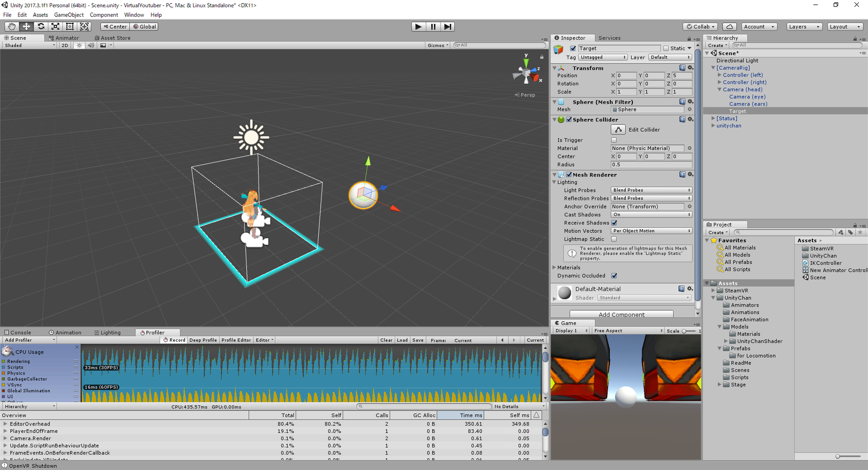Image resolution: width=868 pixels, height=470 pixels.
Task: Open the Light Probes dropdown
Action: [x=651, y=190]
